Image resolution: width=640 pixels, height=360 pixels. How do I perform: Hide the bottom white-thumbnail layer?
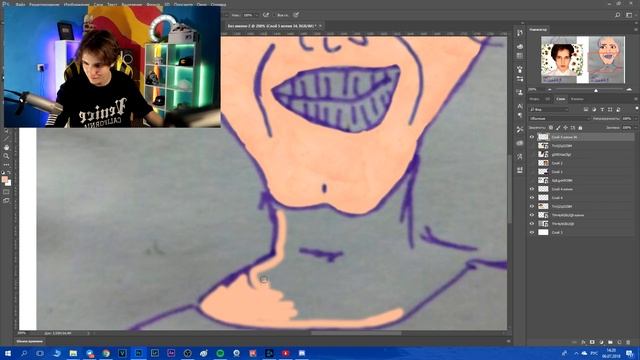click(x=532, y=232)
